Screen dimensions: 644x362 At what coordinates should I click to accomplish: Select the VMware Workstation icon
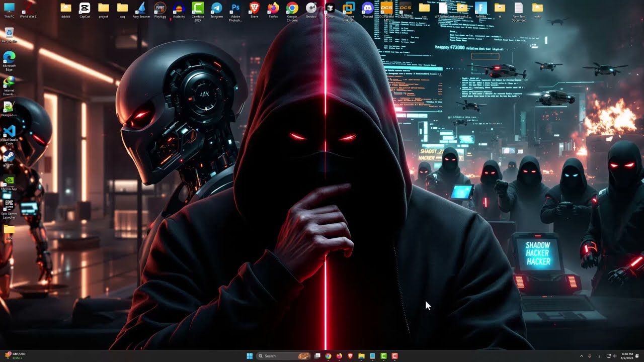tap(349, 8)
